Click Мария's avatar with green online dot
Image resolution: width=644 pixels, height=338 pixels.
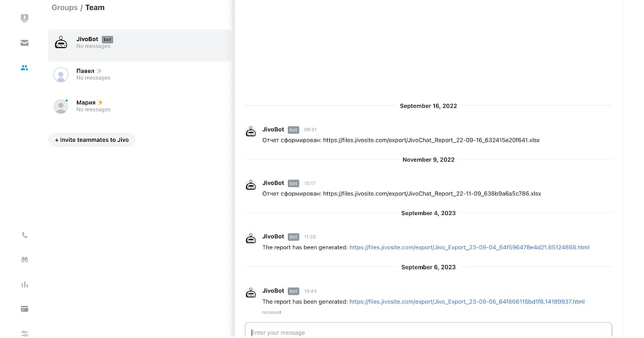tap(61, 106)
